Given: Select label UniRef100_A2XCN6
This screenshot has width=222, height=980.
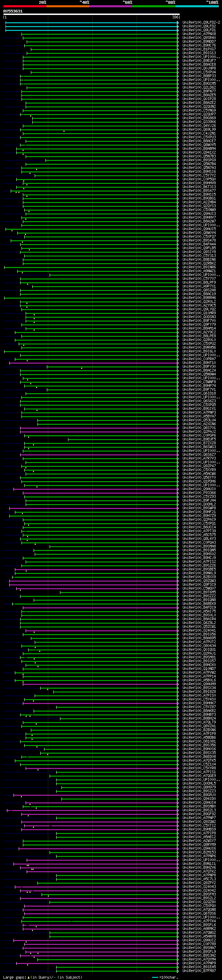Looking at the screenshot, I should [199, 424].
